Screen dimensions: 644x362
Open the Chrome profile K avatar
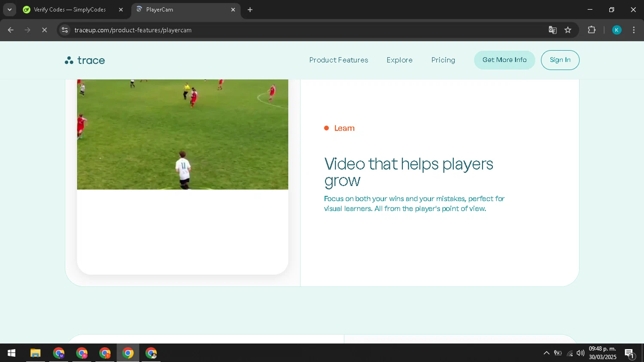tap(617, 30)
